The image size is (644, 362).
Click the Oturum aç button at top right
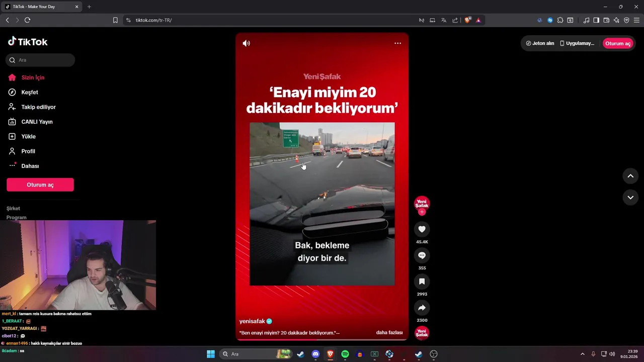pyautogui.click(x=617, y=43)
